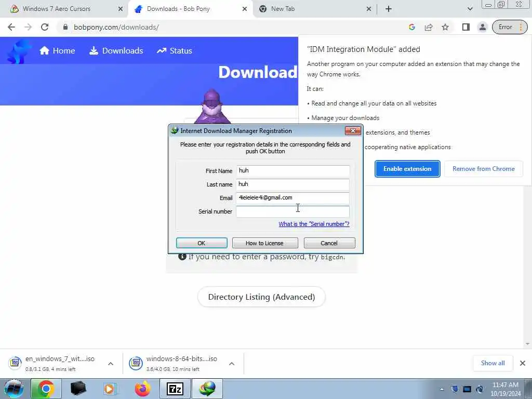Expand options for windows-8-64-bits iso download
The image size is (532, 399).
232,364
